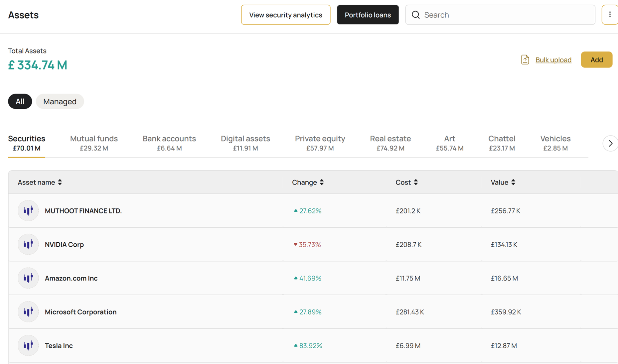Click the £12.87 M value cell
Screen dimensions: 618x364
point(504,346)
